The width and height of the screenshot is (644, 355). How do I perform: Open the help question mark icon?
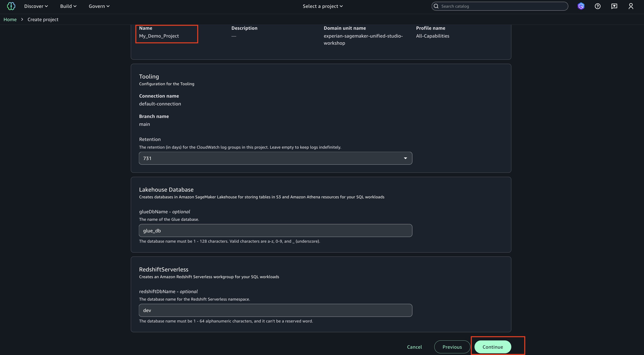(x=597, y=6)
